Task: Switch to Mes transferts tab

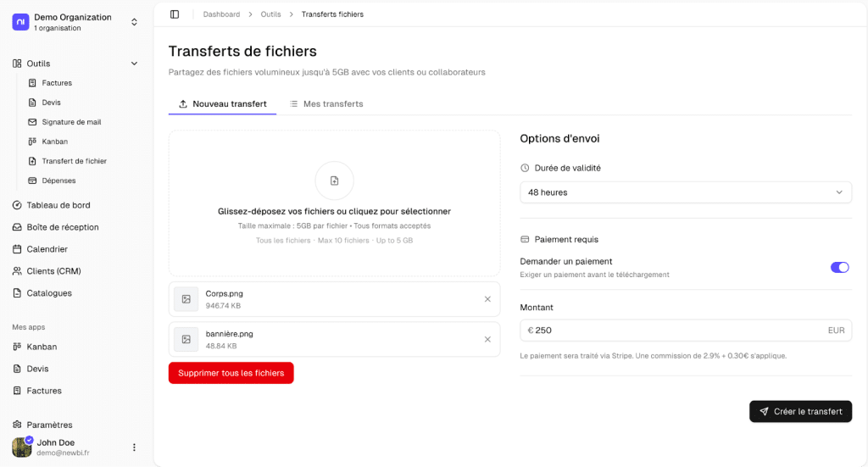Action: click(x=326, y=104)
